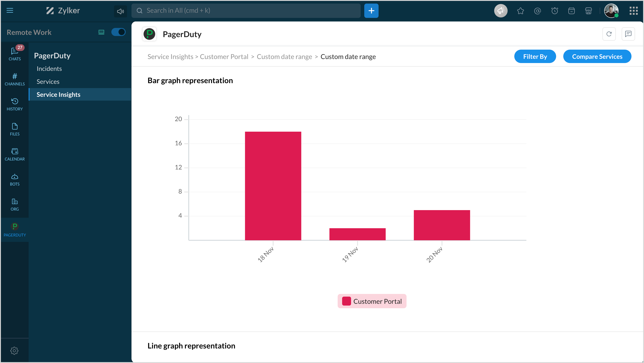Screen dimensions: 644x363
Task: Click the Remote Work title
Action: point(29,32)
